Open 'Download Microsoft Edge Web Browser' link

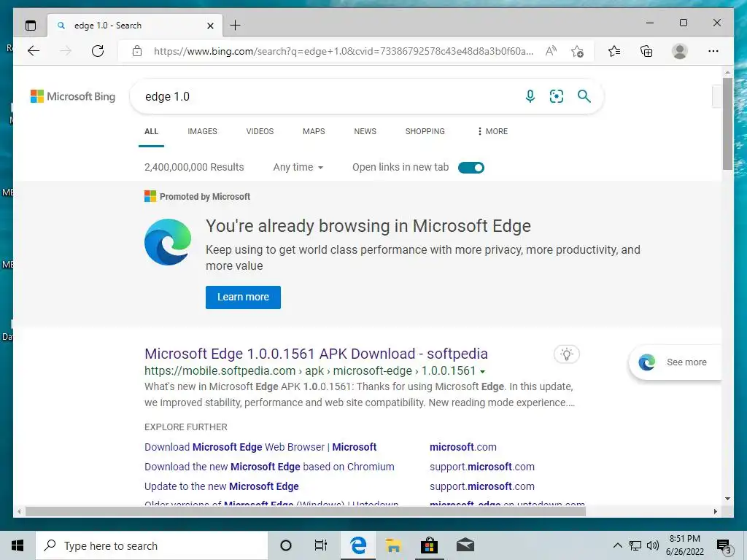pos(260,447)
